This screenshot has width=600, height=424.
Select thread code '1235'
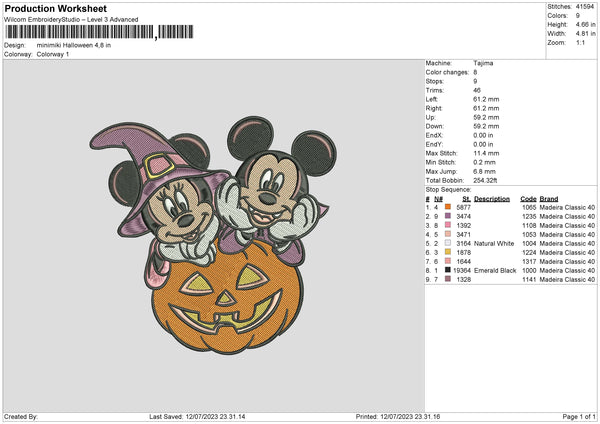[x=529, y=216]
